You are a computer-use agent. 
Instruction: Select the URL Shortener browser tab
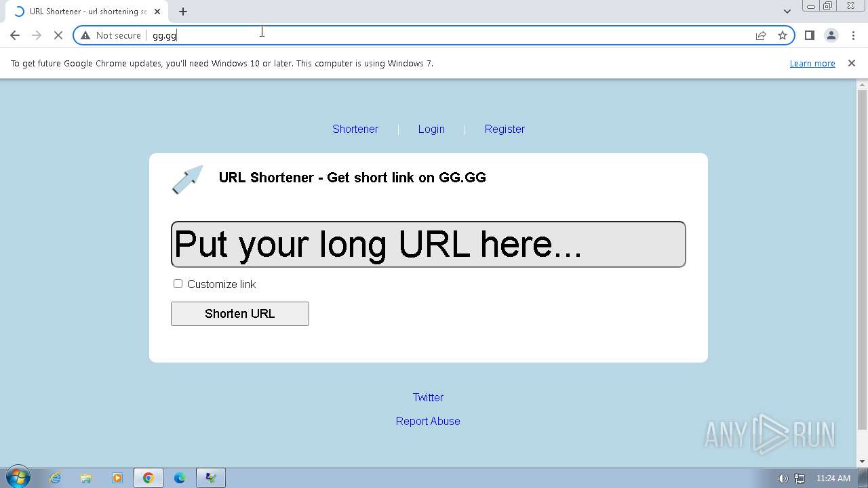(88, 12)
